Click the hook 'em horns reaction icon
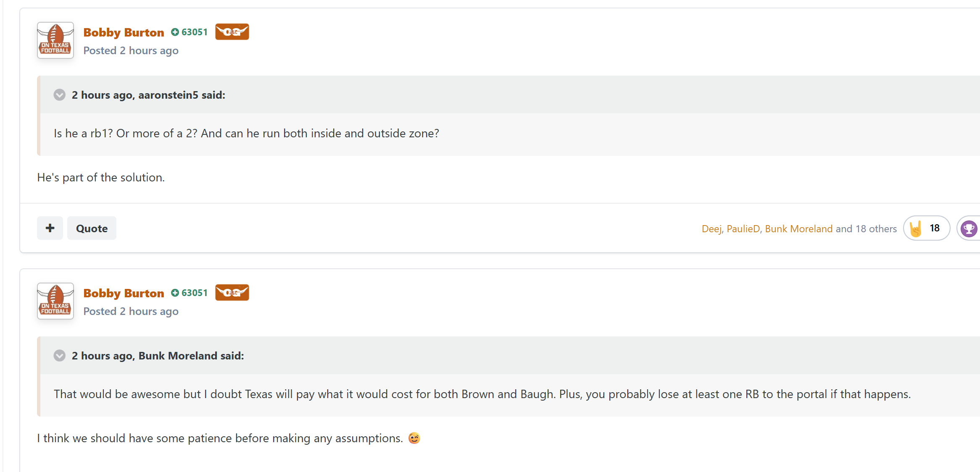Image resolution: width=980 pixels, height=472 pixels. point(916,228)
